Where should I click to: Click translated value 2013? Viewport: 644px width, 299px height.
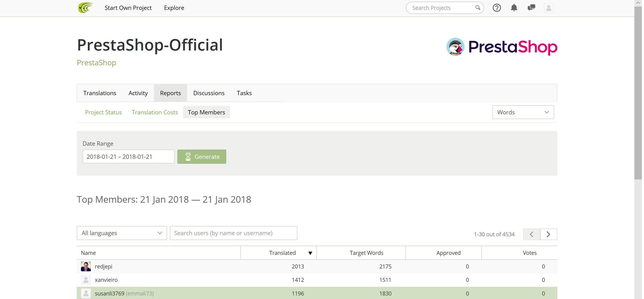tap(298, 267)
